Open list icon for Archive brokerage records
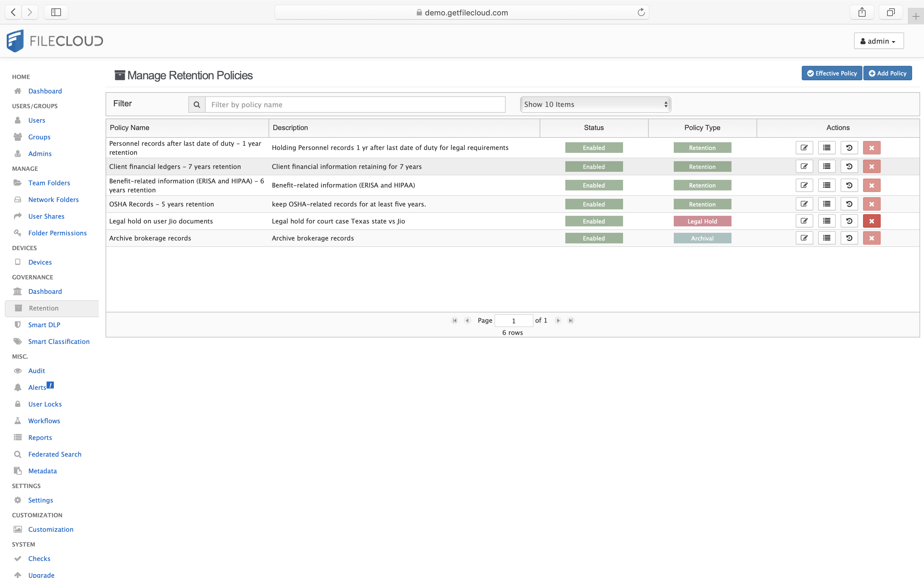Screen dimensions: 924x578 pyautogui.click(x=827, y=238)
